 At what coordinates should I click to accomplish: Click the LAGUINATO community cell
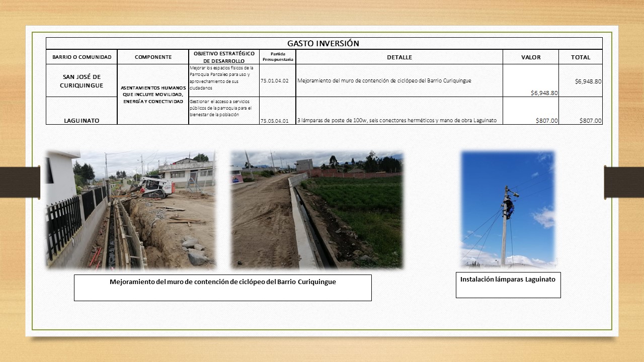(x=82, y=121)
